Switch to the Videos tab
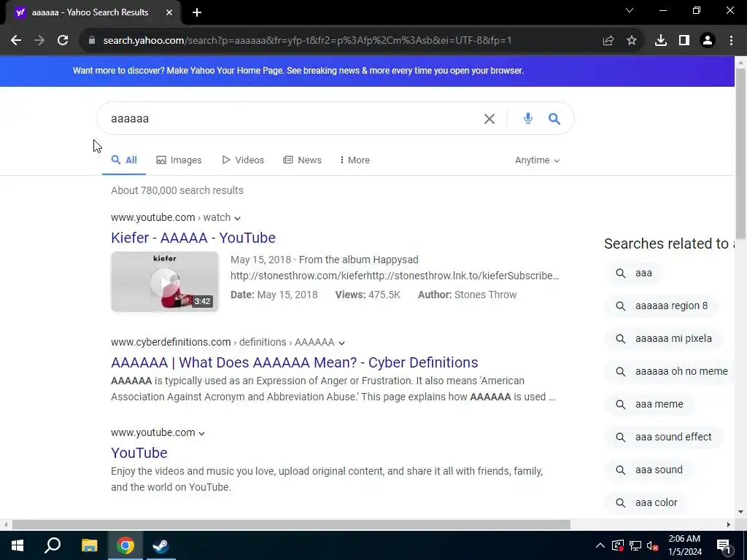The height and width of the screenshot is (560, 747). pos(243,160)
